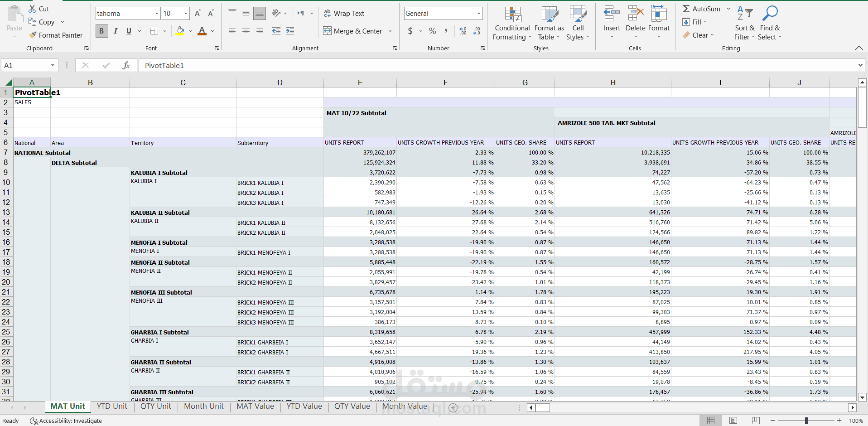Toggle Italic formatting button

pyautogui.click(x=116, y=31)
